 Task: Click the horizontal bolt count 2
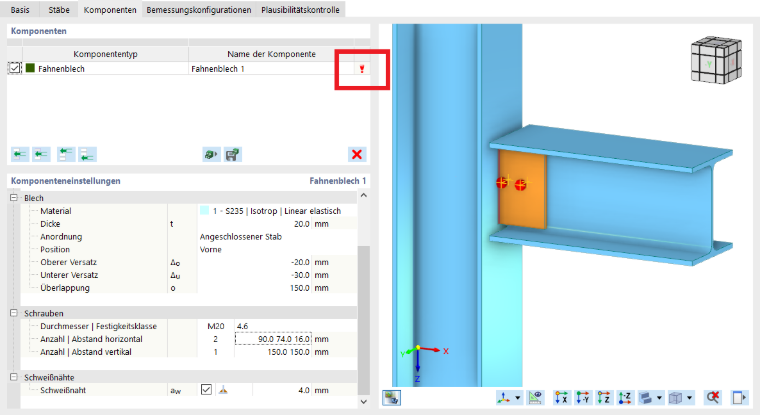coord(216,339)
